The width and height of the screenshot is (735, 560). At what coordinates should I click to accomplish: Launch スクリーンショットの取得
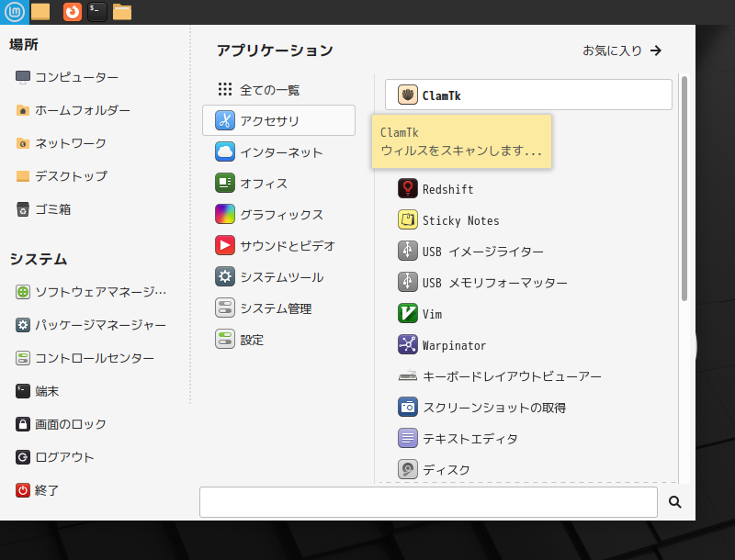(x=528, y=408)
